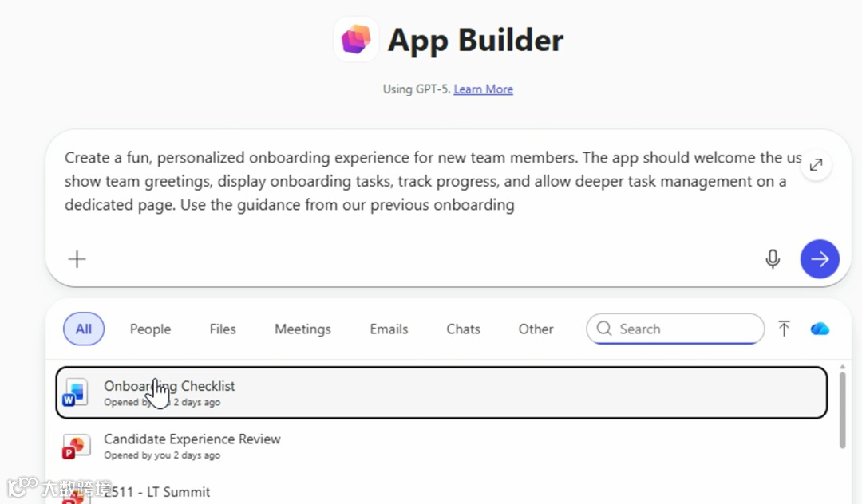Image resolution: width=862 pixels, height=504 pixels.
Task: Switch to the Meetings filter tab
Action: (303, 329)
